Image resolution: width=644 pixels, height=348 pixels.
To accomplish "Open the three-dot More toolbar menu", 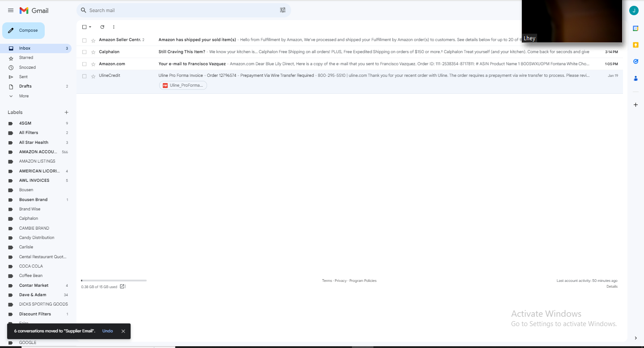I will [114, 27].
